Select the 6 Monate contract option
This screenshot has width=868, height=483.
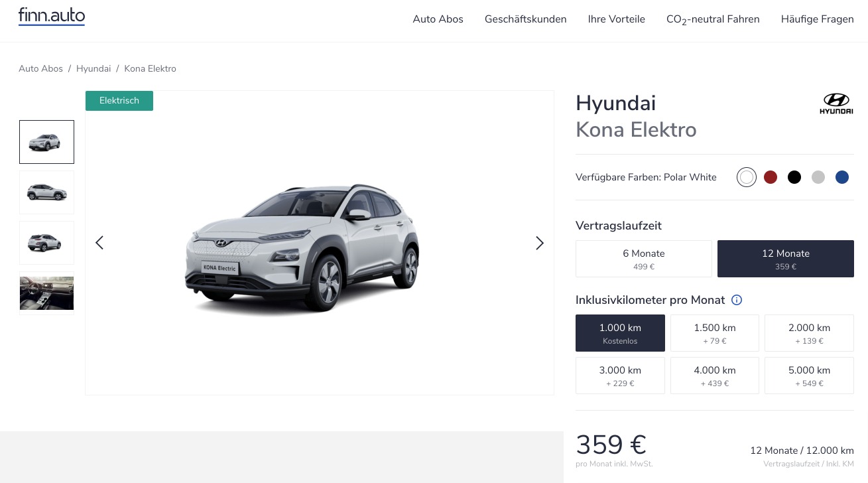click(644, 259)
